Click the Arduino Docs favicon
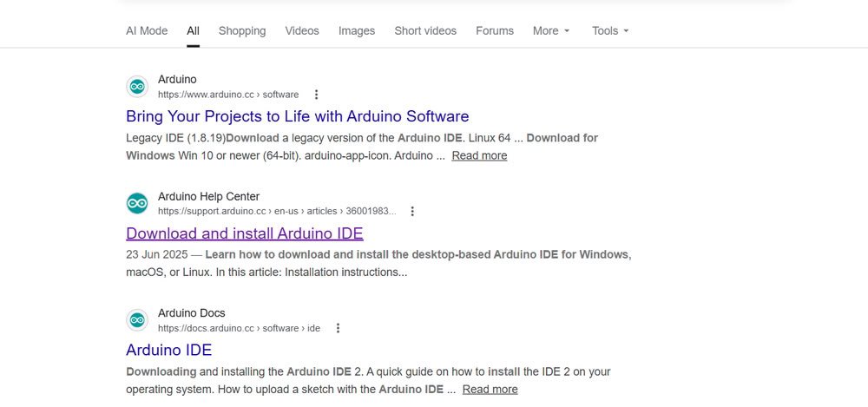Screen dimensions: 868x407 coord(137,320)
